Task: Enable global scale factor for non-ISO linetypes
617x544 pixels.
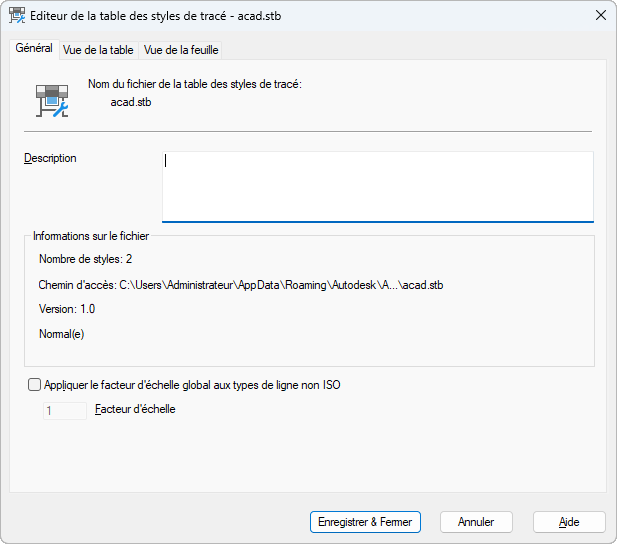Action: (35, 384)
